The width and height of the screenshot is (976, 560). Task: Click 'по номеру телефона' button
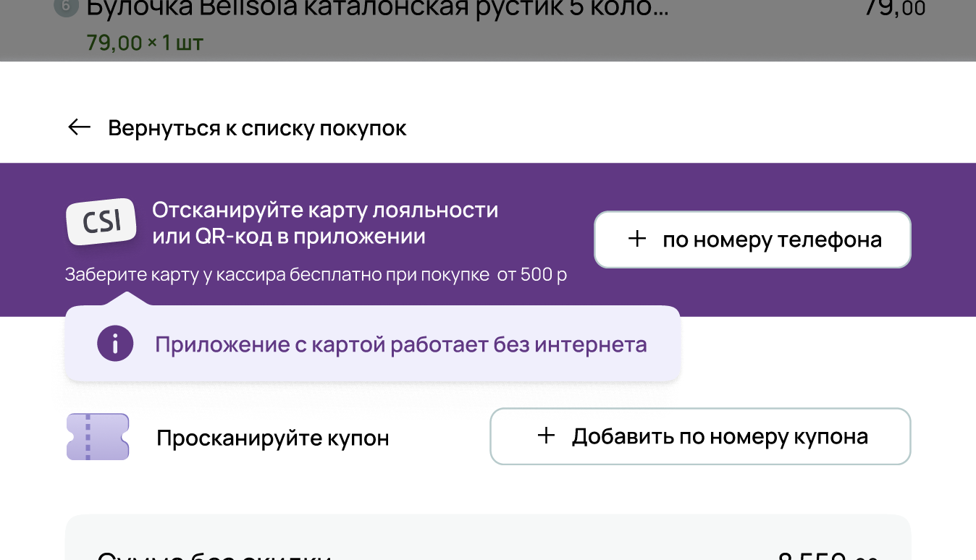coord(752,239)
